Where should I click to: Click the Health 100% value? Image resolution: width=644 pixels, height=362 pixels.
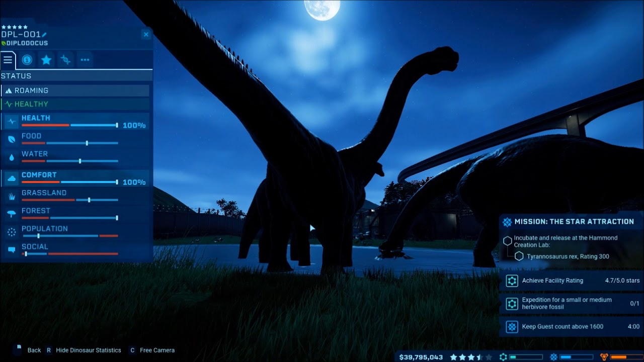point(134,125)
